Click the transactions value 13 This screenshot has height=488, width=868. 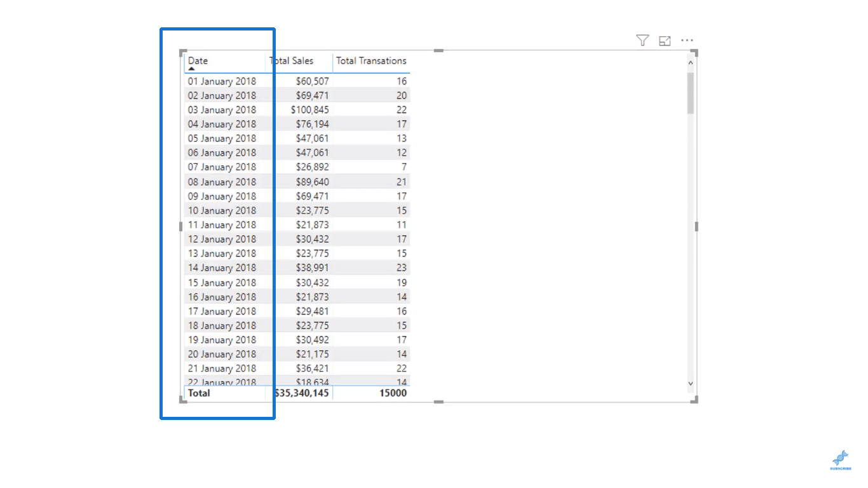tap(402, 139)
